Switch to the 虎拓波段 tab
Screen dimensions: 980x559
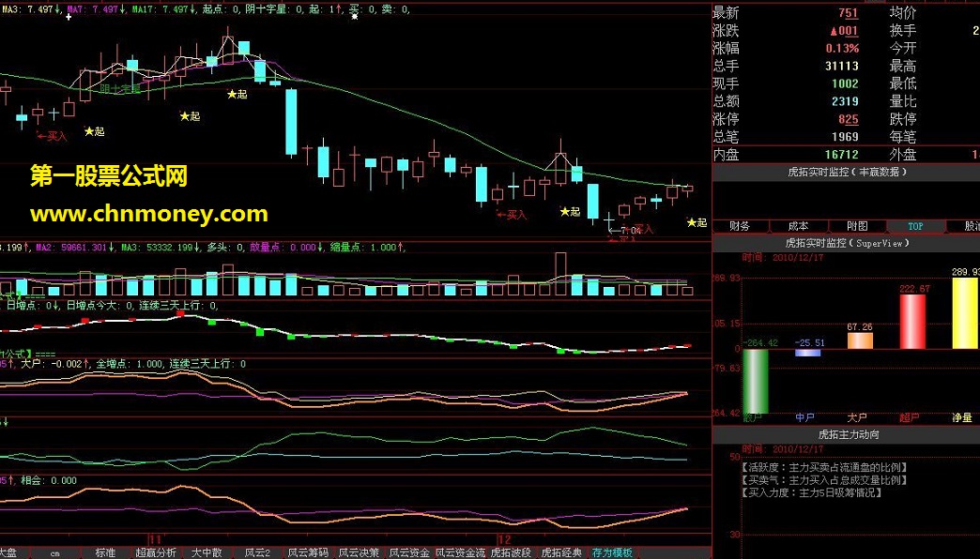coord(511,553)
